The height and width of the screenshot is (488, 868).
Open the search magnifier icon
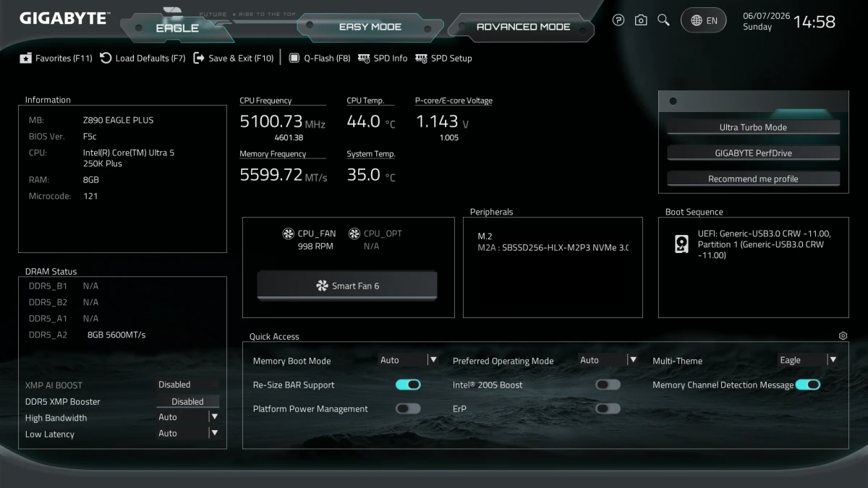(663, 20)
